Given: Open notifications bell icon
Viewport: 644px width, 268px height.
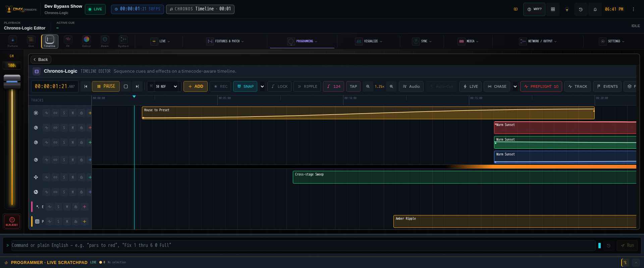Looking at the screenshot, I should click(595, 9).
